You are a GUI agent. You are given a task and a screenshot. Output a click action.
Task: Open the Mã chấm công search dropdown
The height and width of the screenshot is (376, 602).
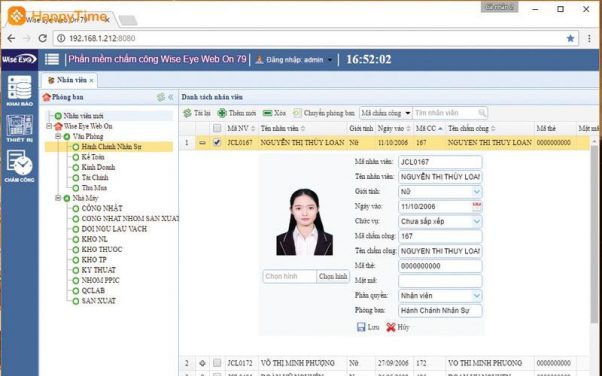(407, 113)
